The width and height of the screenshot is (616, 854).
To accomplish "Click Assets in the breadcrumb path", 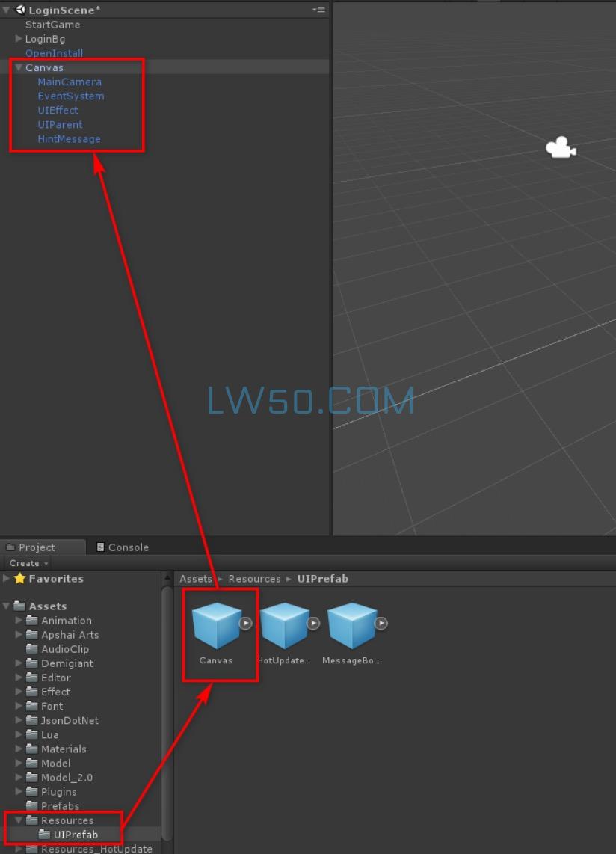I will 196,579.
